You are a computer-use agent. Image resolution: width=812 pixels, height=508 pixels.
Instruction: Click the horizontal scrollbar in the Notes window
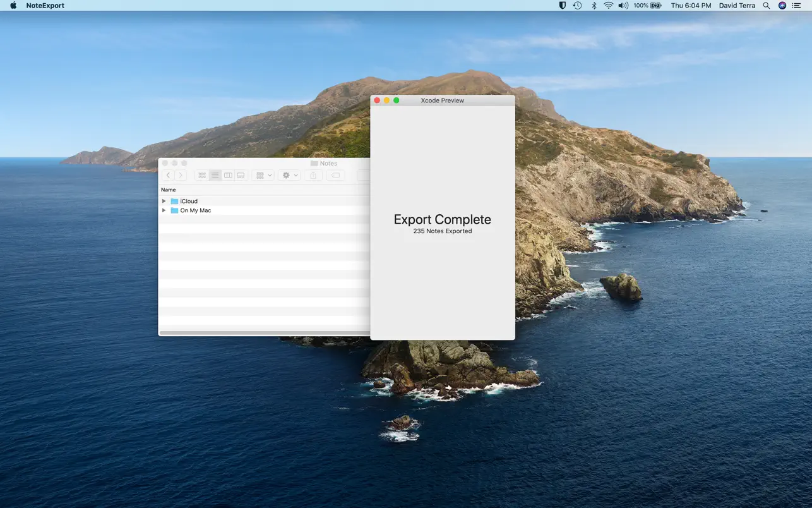[265, 332]
